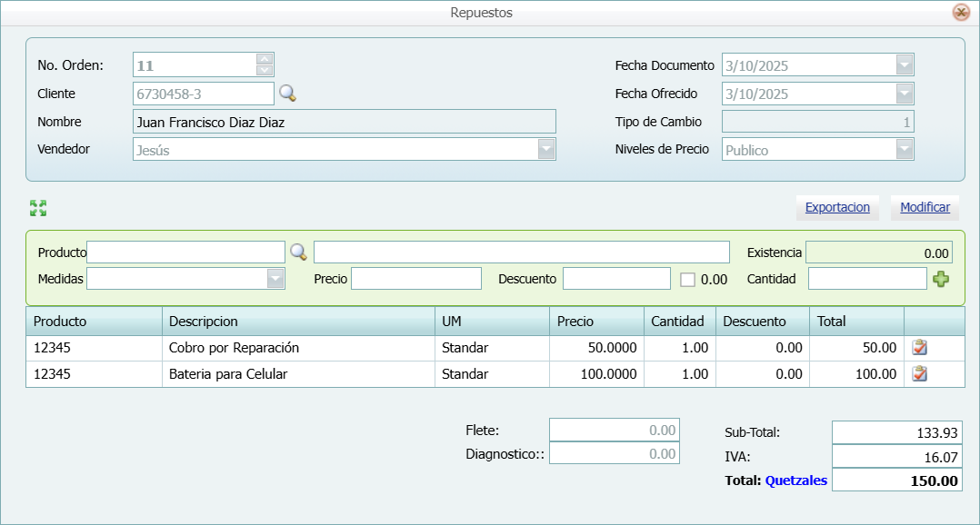
Task: Expand the Medidas combo box
Action: click(274, 279)
